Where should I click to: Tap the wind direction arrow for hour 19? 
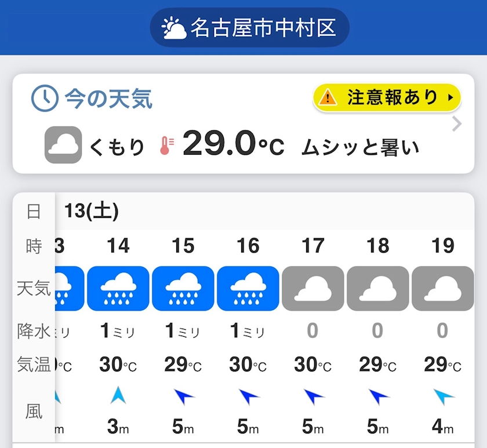444,396
